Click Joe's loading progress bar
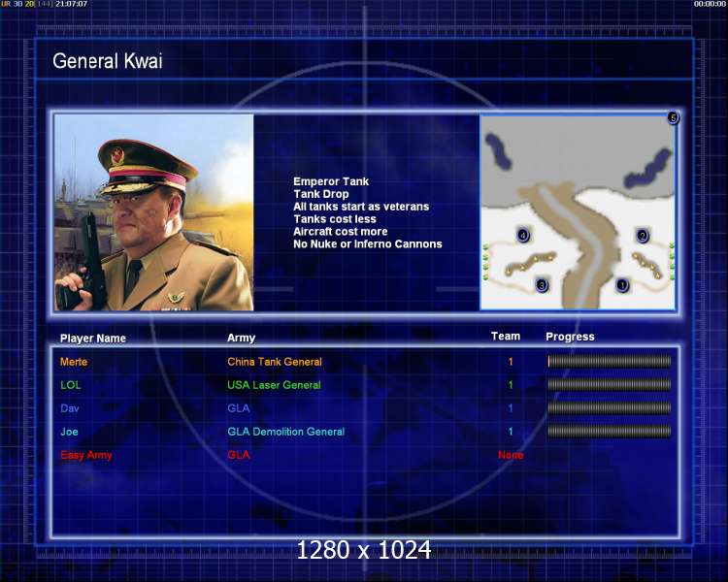This screenshot has height=582, width=728. [x=610, y=431]
